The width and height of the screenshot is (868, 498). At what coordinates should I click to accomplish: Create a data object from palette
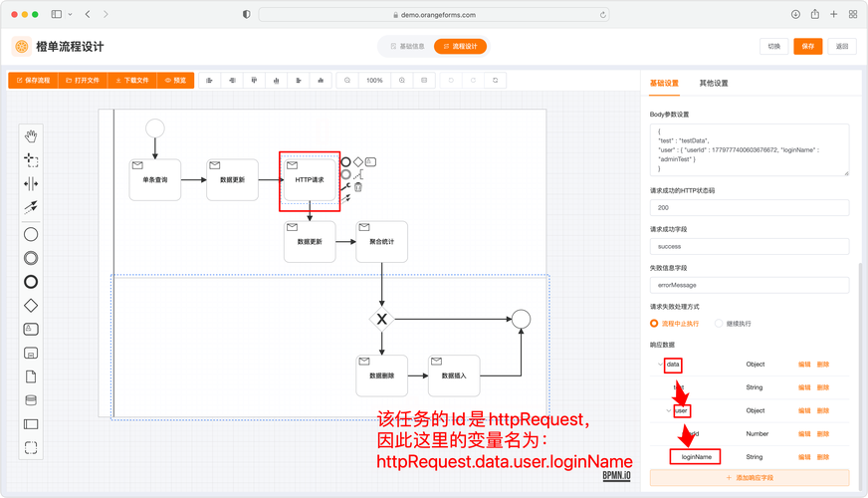pos(31,376)
